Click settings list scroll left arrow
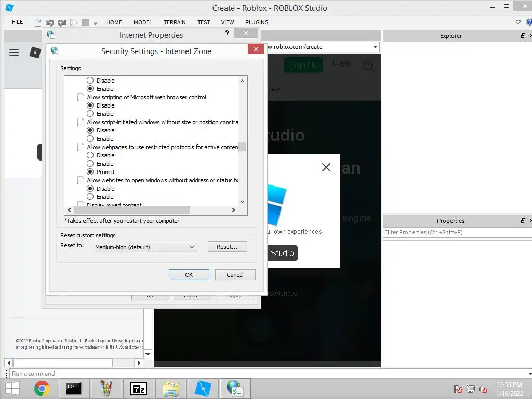 click(69, 210)
